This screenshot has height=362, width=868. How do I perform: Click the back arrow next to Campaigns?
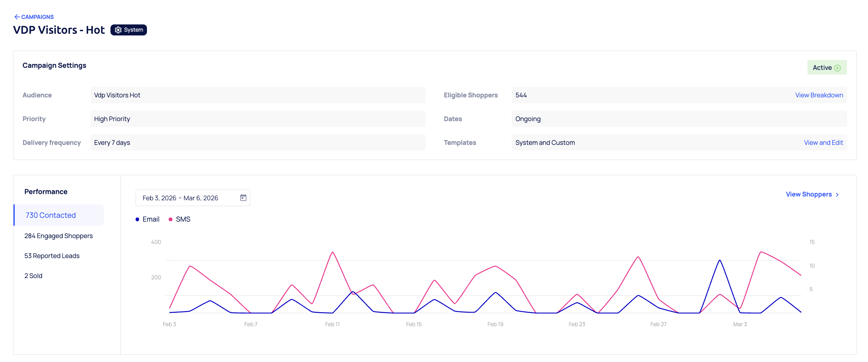[x=17, y=17]
